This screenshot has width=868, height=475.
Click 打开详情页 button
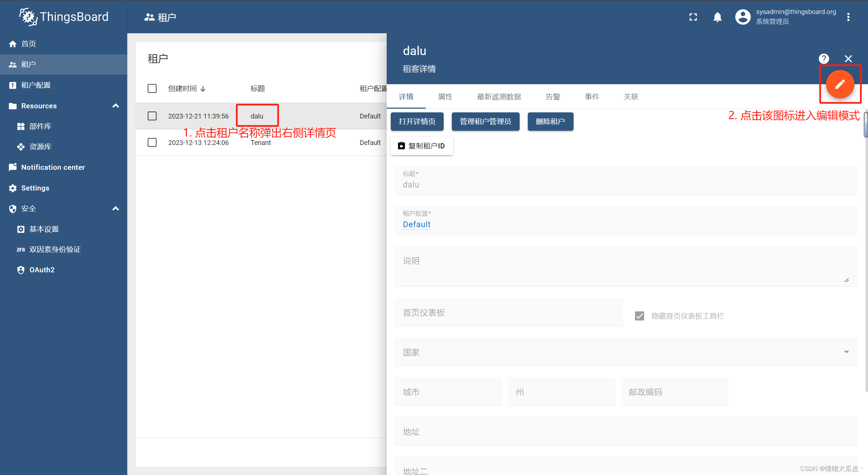(x=417, y=122)
